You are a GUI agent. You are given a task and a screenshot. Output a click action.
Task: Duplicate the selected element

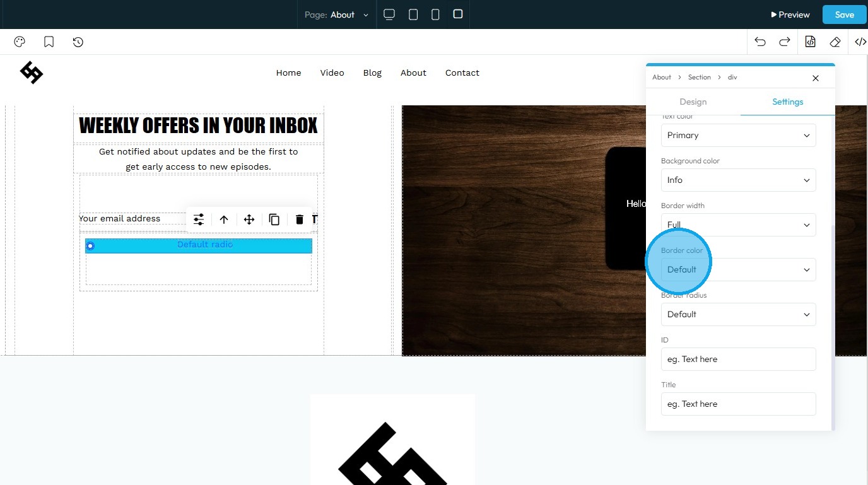coord(274,219)
